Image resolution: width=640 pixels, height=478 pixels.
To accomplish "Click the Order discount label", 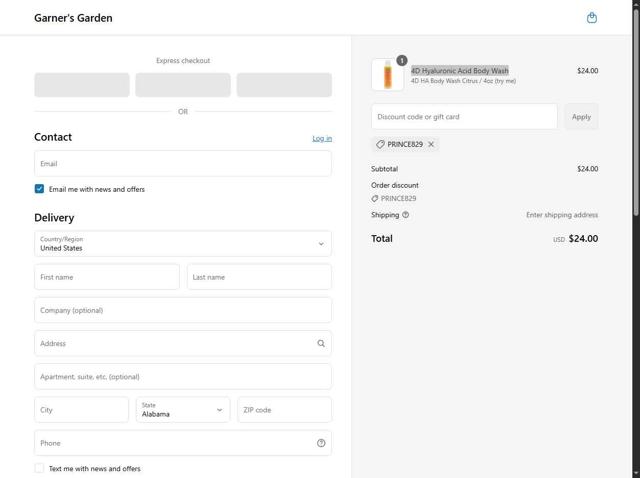I will (395, 185).
